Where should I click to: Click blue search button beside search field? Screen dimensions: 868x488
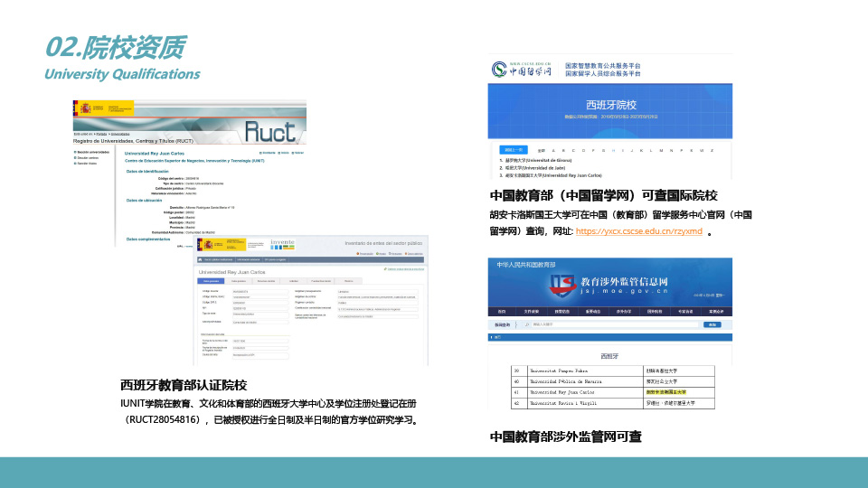[x=712, y=324]
